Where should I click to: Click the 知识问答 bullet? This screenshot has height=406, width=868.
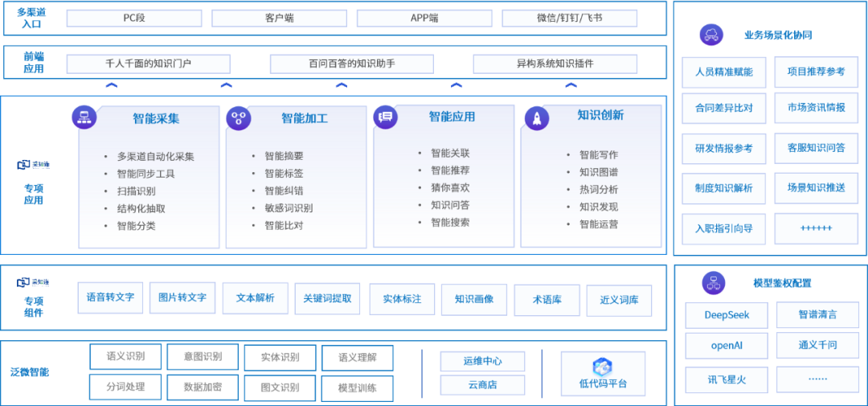pyautogui.click(x=450, y=205)
